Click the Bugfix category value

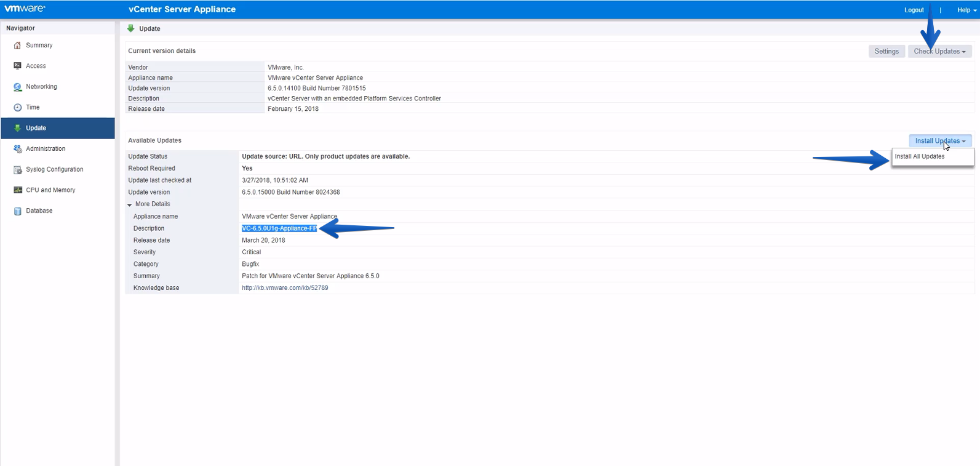(x=250, y=264)
